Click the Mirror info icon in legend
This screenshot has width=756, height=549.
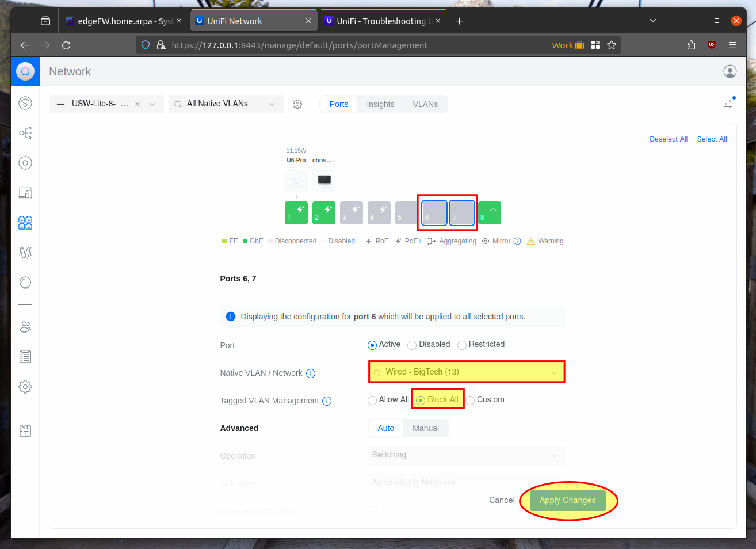pyautogui.click(x=517, y=241)
